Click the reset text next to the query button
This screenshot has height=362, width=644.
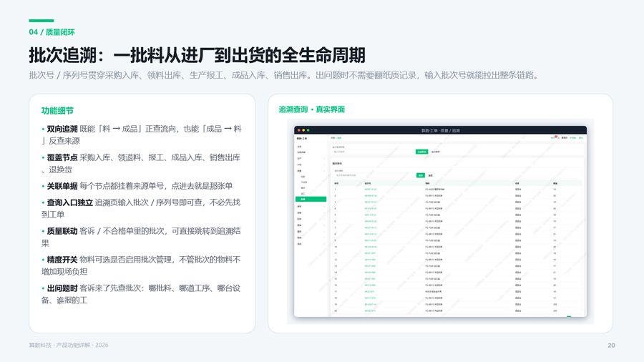(x=431, y=175)
